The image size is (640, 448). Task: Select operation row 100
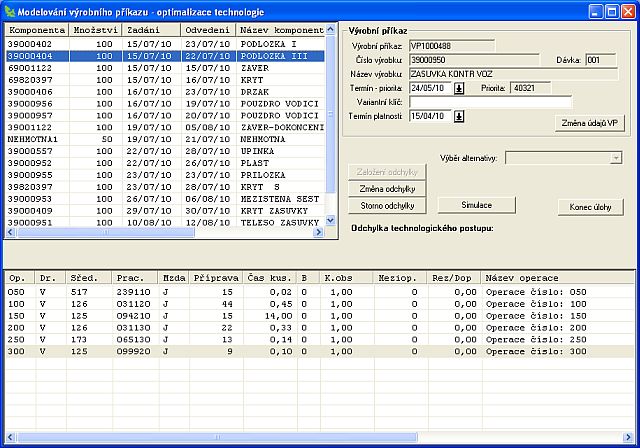click(x=320, y=304)
